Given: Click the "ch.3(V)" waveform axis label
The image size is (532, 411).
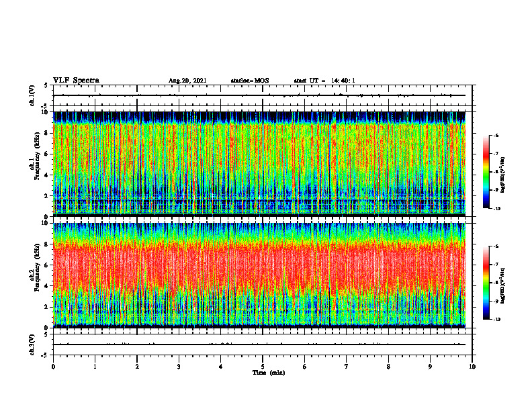Looking at the screenshot, I should (x=32, y=345).
